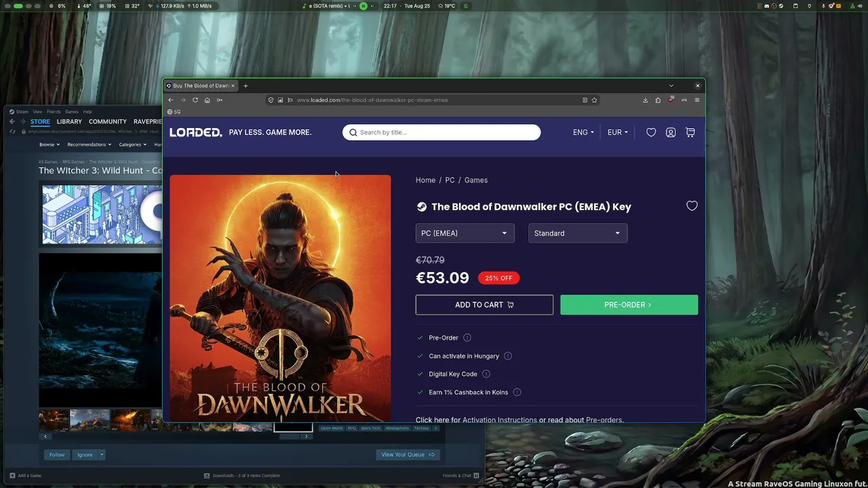Open the ENG language dropdown
868x488 pixels.
point(583,133)
